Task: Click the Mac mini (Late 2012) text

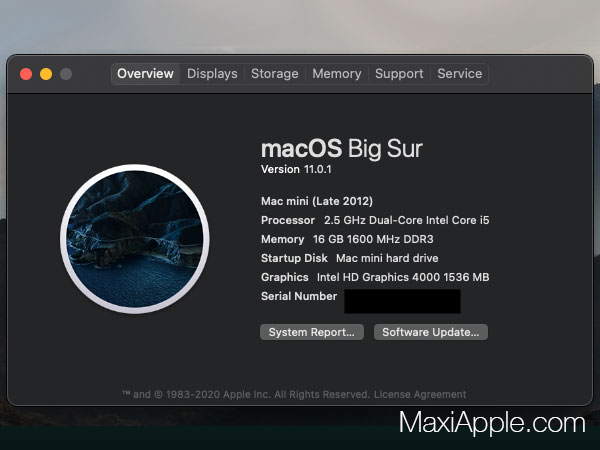Action: pos(317,201)
